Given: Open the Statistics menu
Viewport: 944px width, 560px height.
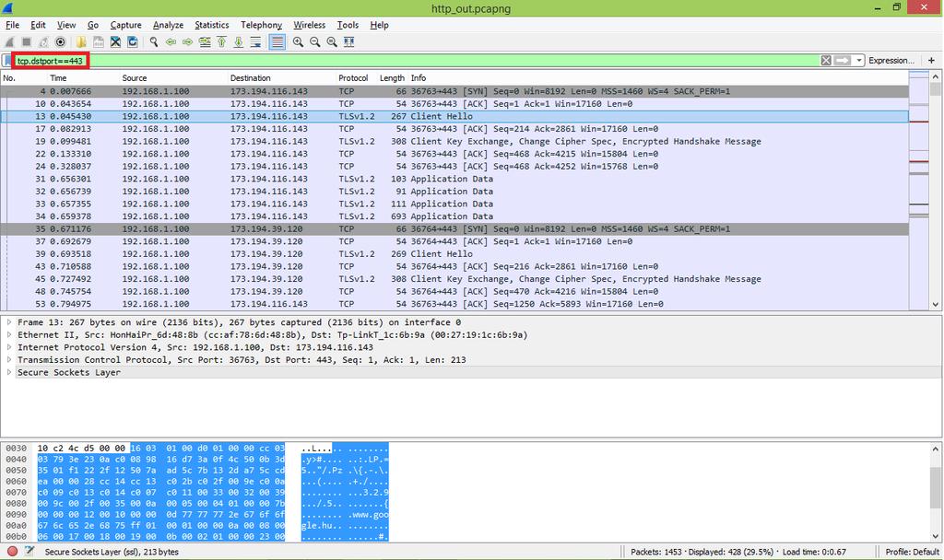Looking at the screenshot, I should click(x=212, y=25).
